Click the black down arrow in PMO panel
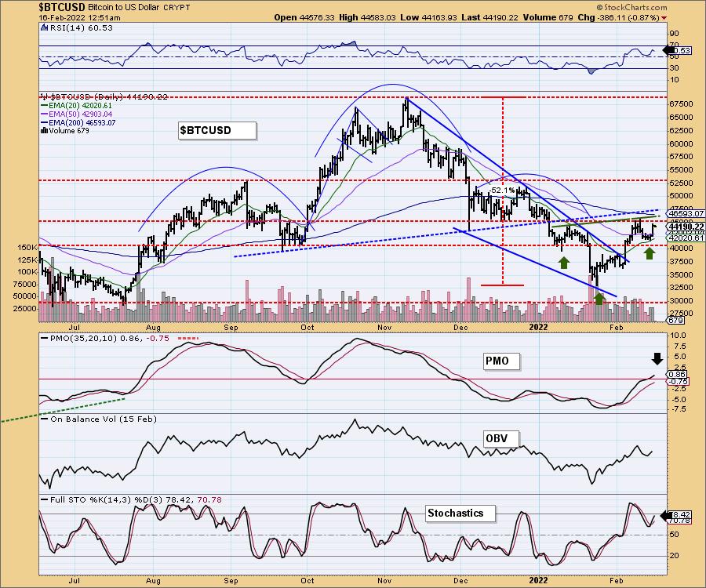Screen dimensions: 706x588 (x=657, y=358)
